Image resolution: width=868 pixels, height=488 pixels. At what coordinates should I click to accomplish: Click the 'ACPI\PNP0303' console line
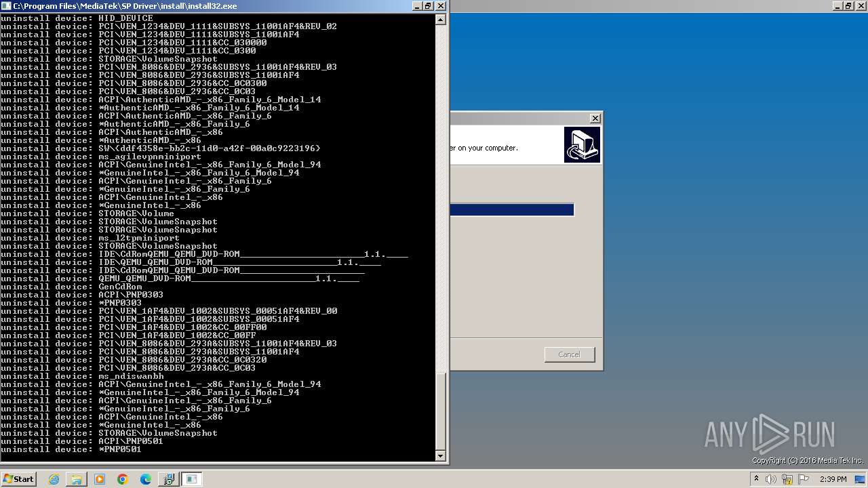point(82,295)
